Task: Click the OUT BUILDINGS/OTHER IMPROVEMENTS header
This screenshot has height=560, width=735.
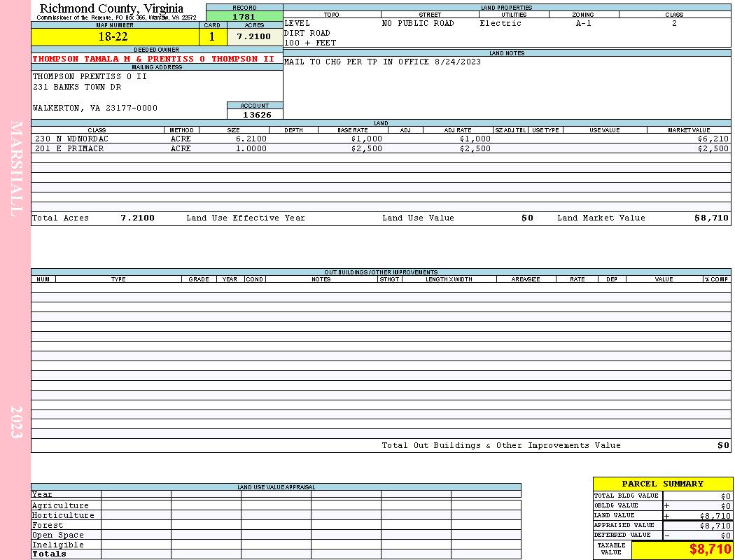Action: tap(381, 272)
